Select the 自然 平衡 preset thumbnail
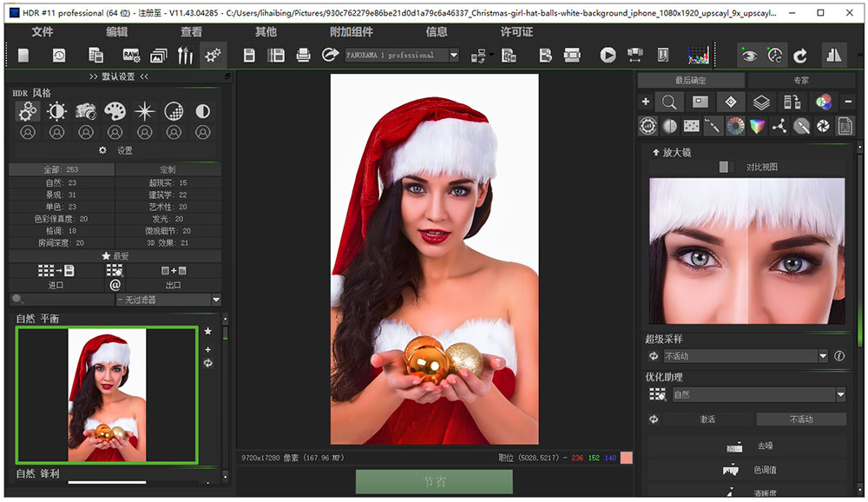 107,395
